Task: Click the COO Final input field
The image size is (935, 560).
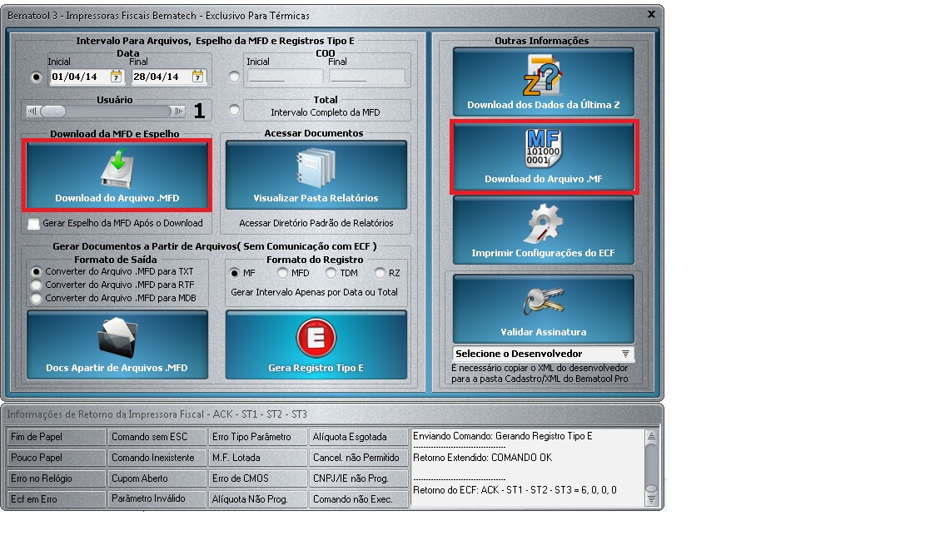Action: [366, 77]
